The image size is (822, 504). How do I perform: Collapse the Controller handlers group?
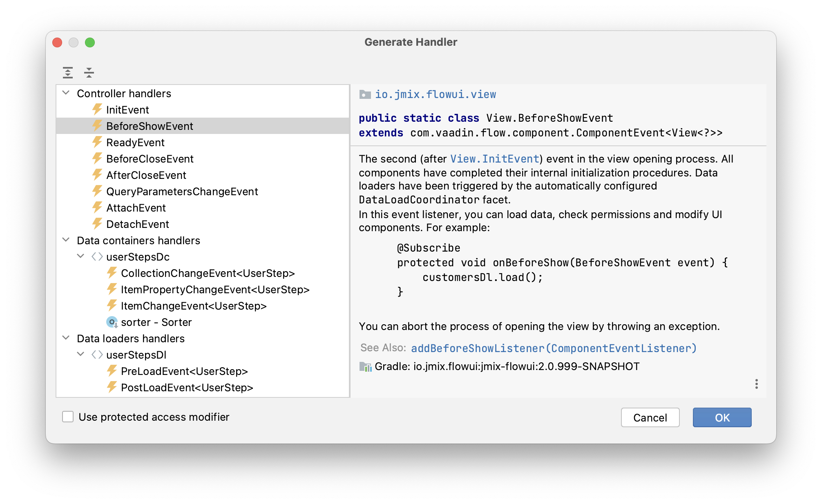[x=66, y=93]
